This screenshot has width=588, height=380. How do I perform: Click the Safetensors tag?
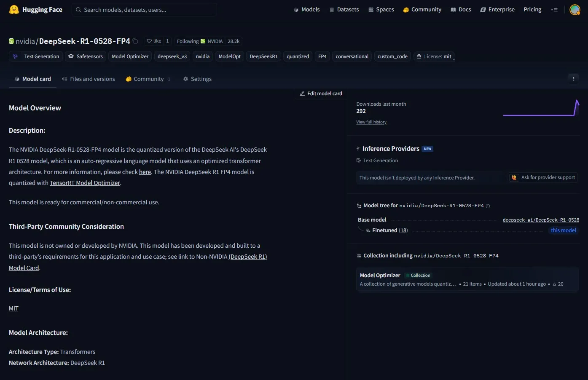[86, 56]
